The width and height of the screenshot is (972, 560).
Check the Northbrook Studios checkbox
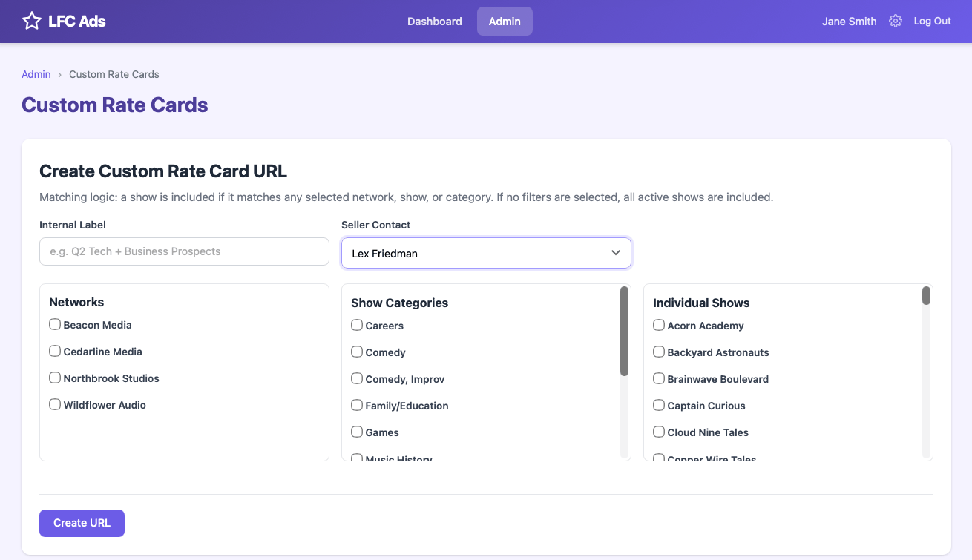(54, 378)
